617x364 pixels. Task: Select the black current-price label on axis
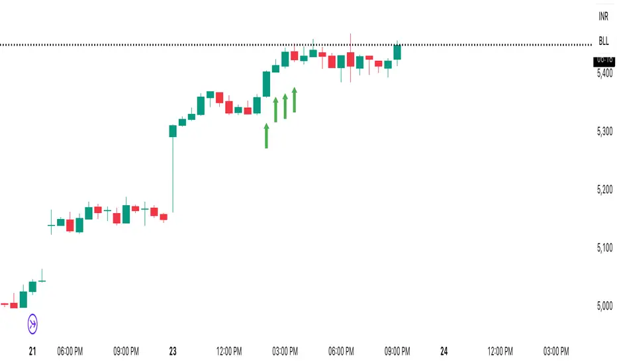[603, 60]
